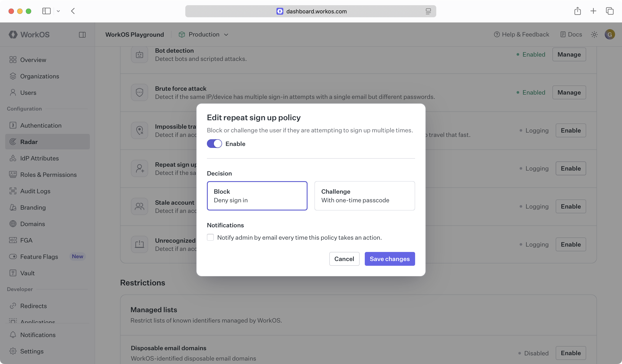Viewport: 622px width, 364px height.
Task: Show tab overview icon in Safari
Action: tap(609, 11)
